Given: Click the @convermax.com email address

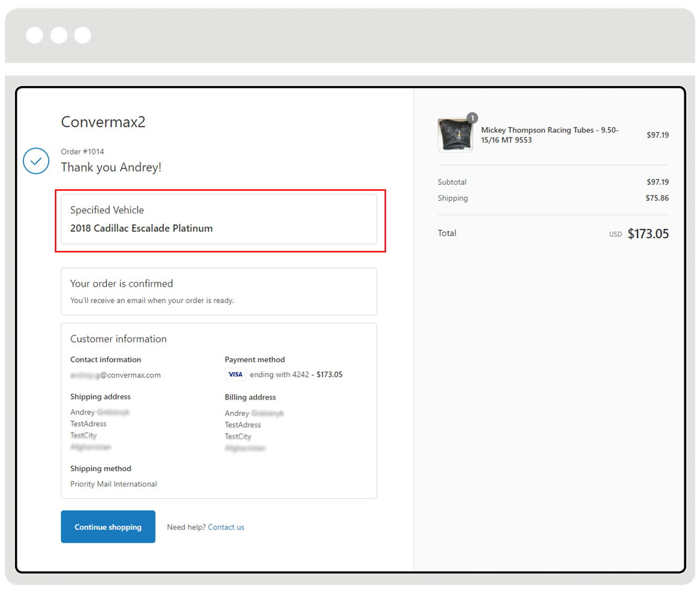Looking at the screenshot, I should click(115, 375).
